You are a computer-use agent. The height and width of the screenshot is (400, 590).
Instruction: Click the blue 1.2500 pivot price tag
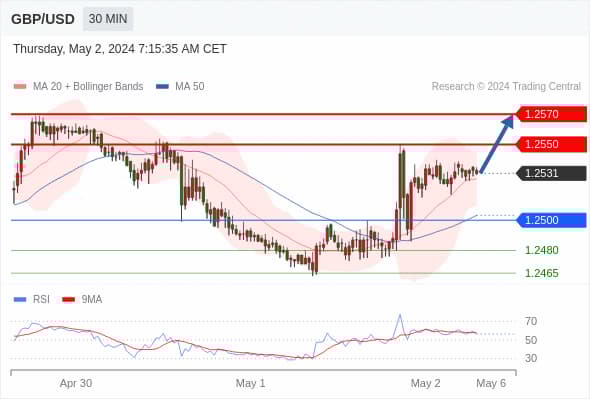[x=551, y=220]
